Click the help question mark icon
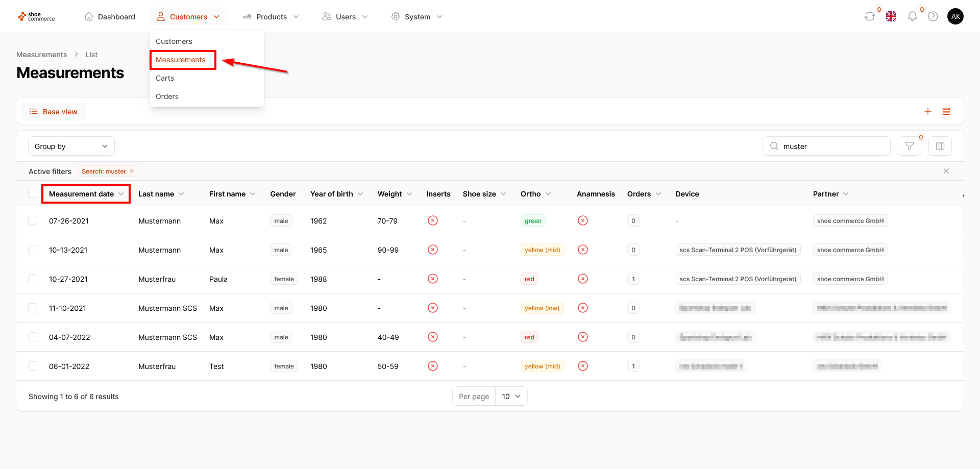The image size is (980, 469). (x=933, y=16)
